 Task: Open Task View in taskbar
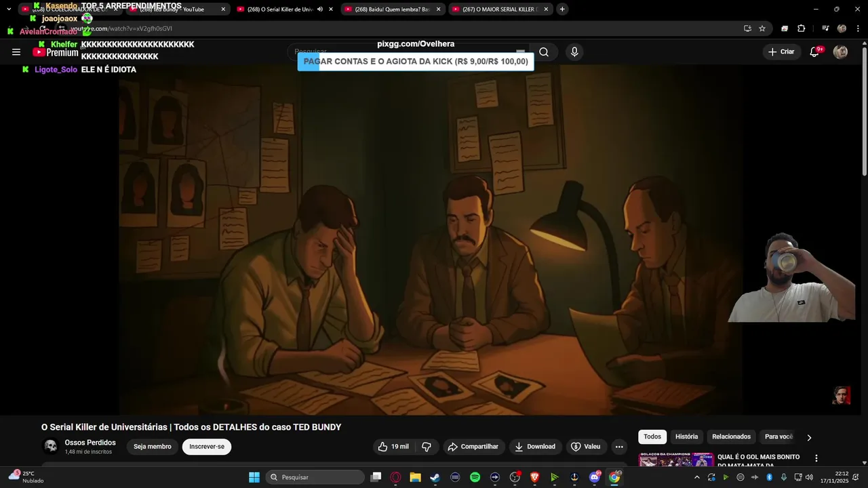[x=376, y=477]
